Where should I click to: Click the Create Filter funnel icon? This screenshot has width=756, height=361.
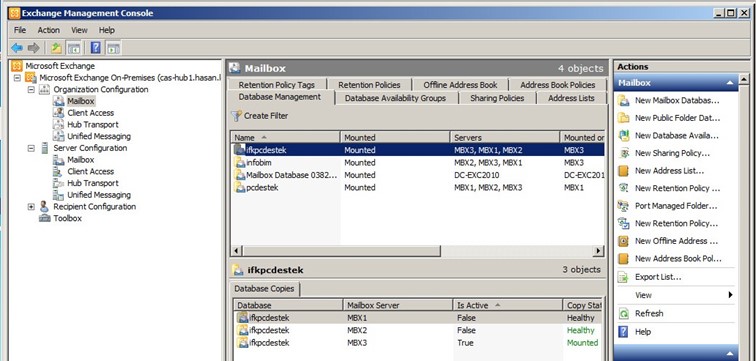(236, 116)
